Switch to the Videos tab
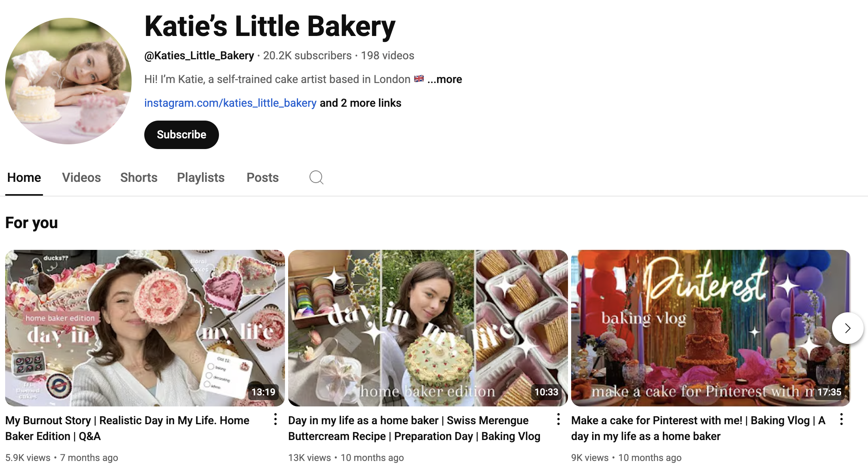Image resolution: width=868 pixels, height=476 pixels. (81, 178)
